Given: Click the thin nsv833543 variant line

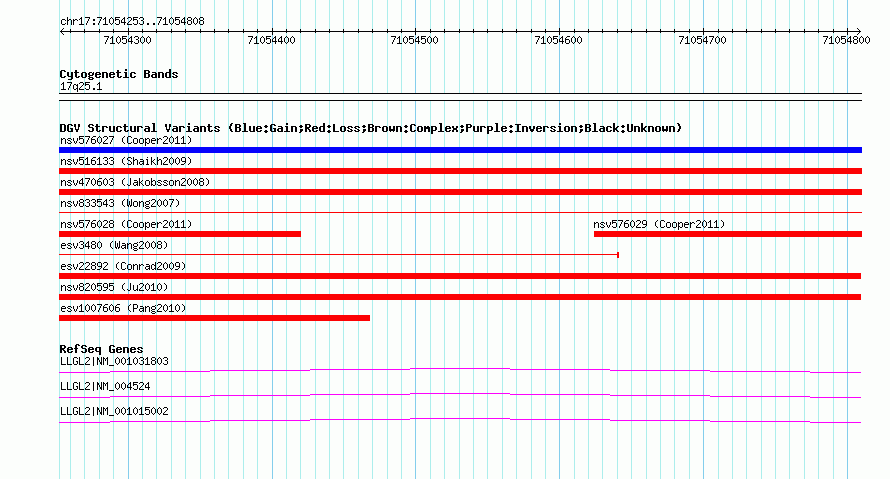Looking at the screenshot, I should 460,213.
